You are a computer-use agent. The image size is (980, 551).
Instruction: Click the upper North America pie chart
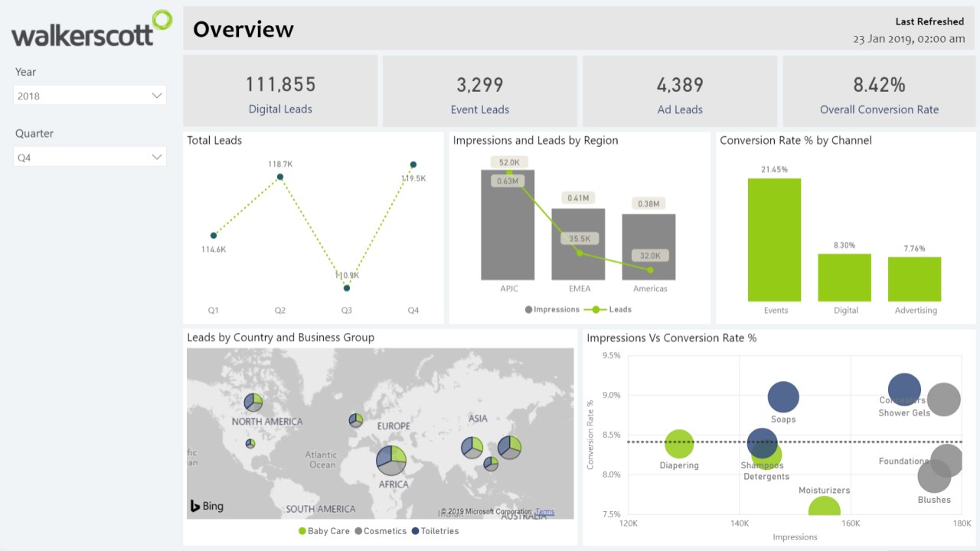pos(253,402)
